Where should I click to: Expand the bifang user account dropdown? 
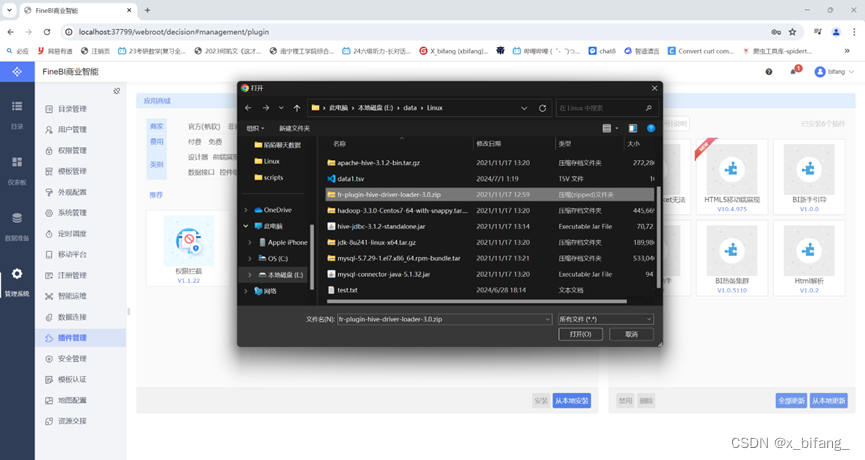834,72
